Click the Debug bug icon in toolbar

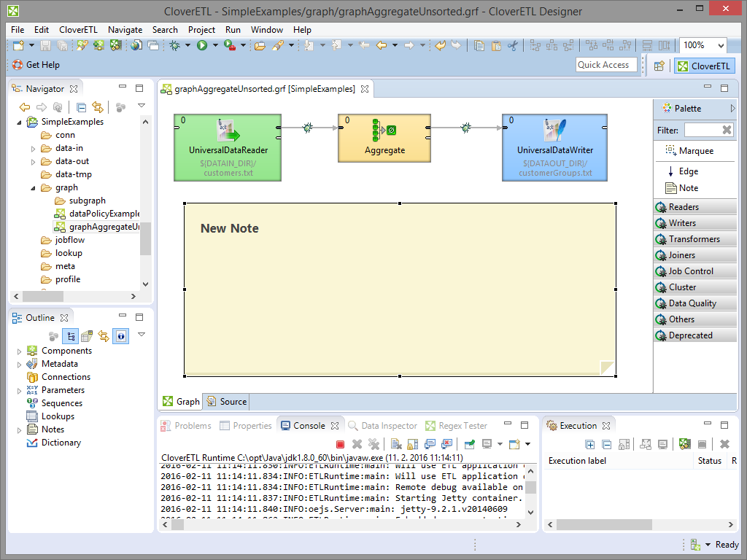coord(175,46)
